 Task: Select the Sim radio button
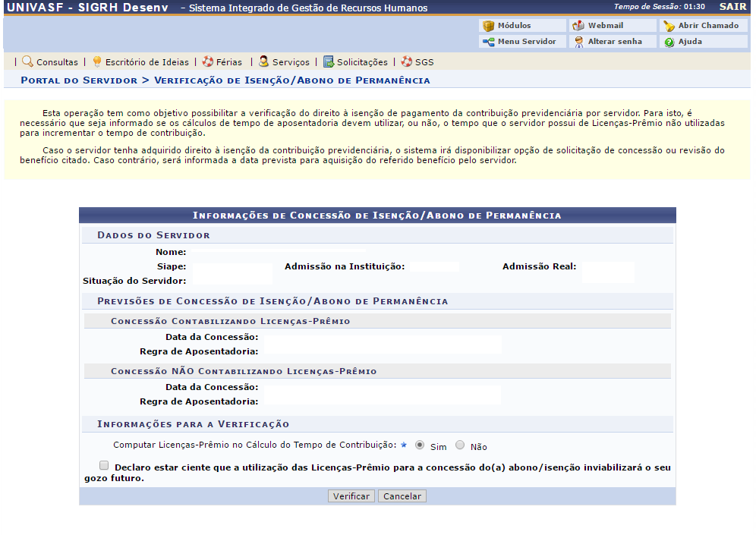coord(420,445)
